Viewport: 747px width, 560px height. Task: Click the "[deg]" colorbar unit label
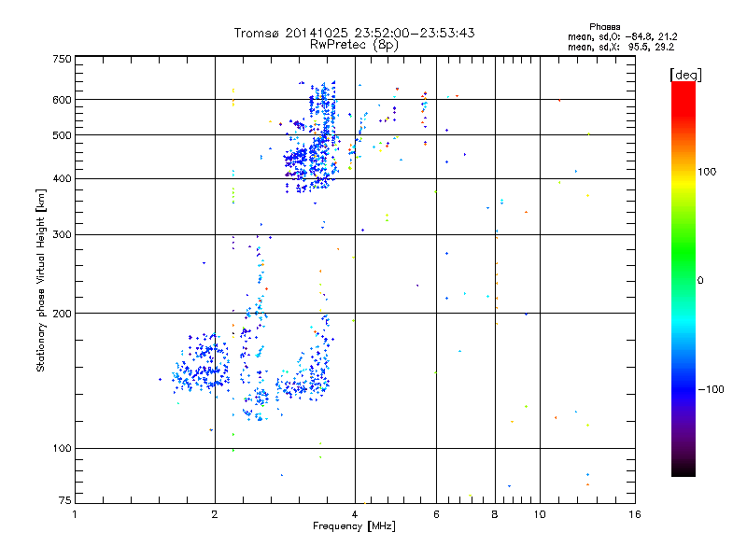pos(685,75)
